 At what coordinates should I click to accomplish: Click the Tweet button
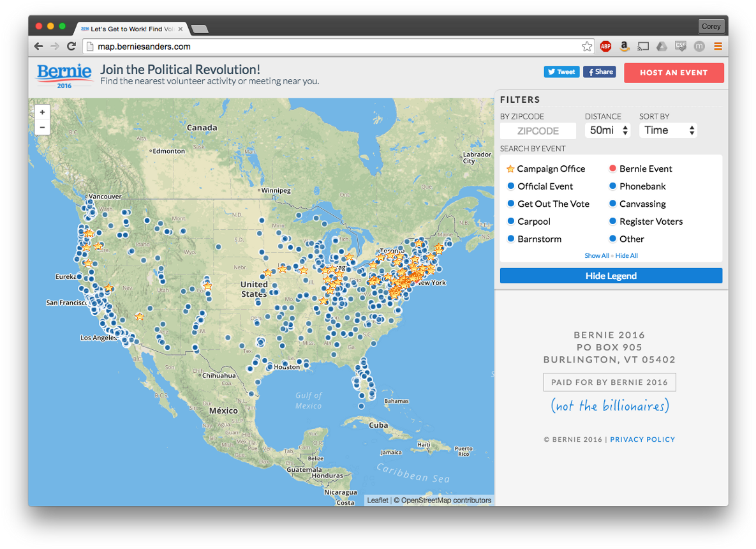pyautogui.click(x=561, y=72)
